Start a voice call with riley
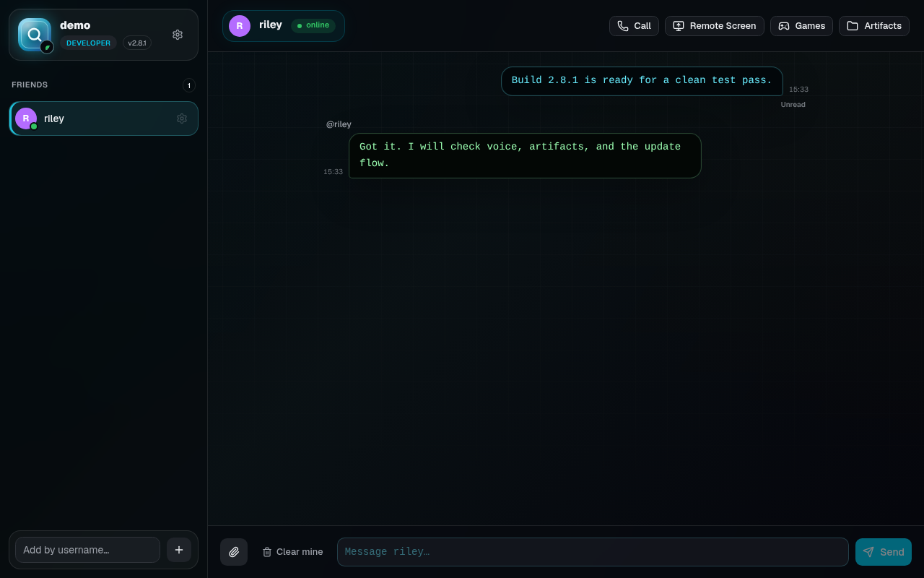924x578 pixels. point(634,26)
